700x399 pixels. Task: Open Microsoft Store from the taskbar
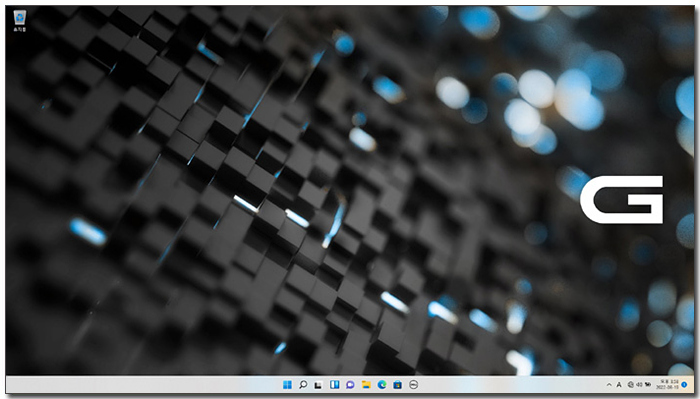point(397,385)
